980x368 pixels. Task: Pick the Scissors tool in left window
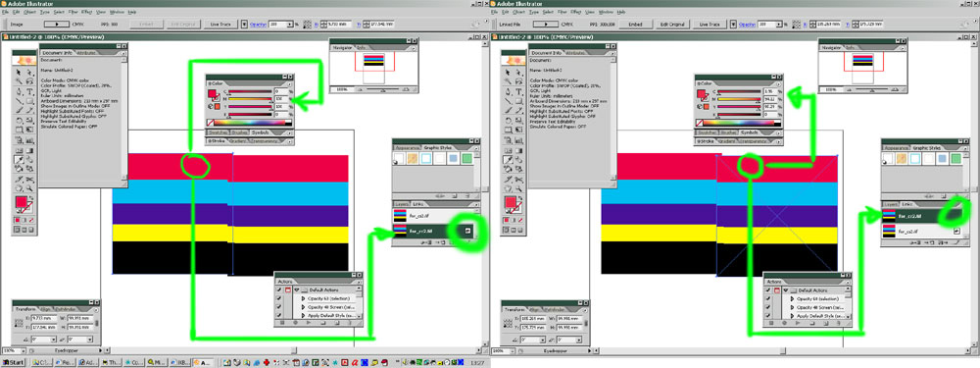pyautogui.click(x=30, y=179)
